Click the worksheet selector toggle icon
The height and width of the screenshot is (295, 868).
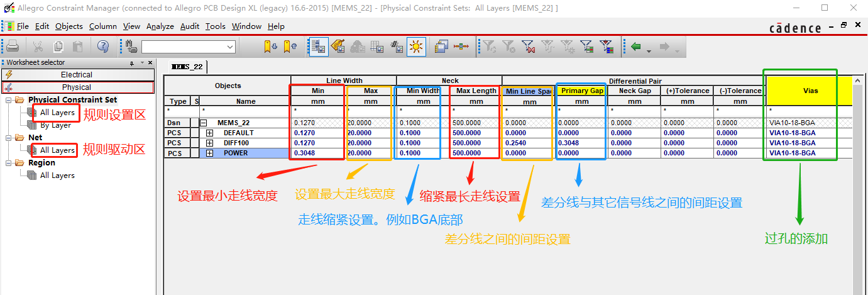point(318,46)
